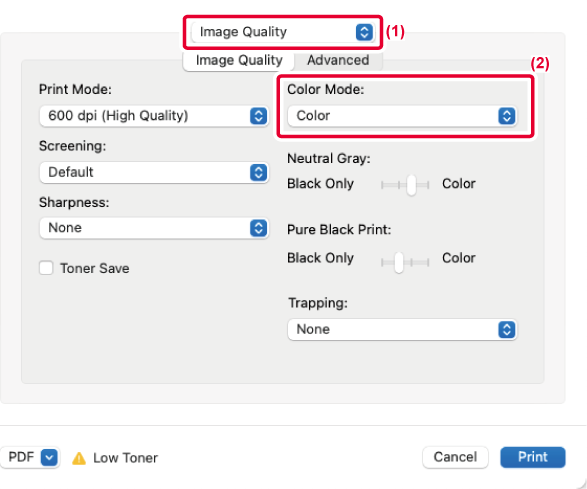Click the Pure Black Print slider handle
Viewport: 587px width, 489px height.
pyautogui.click(x=399, y=262)
